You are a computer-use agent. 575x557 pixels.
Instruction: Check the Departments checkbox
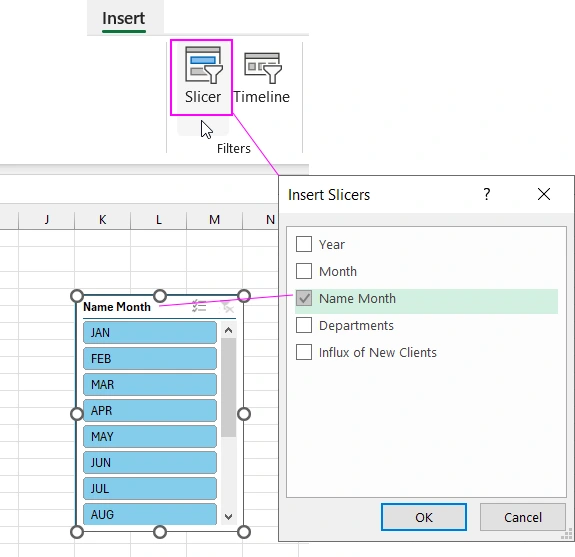[304, 325]
